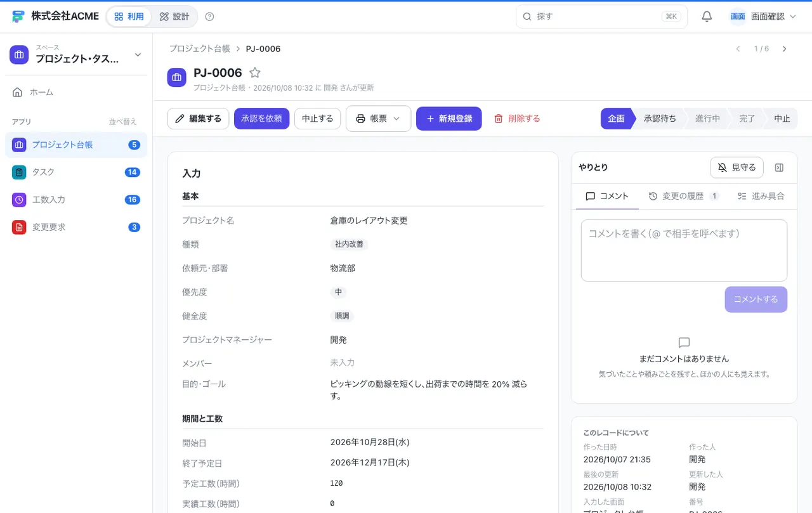The width and height of the screenshot is (812, 513).
Task: Open the 進み具合 tab
Action: [x=761, y=196]
